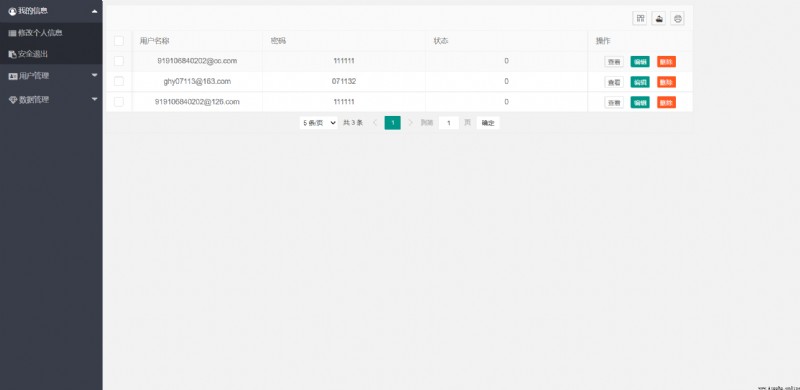Open the column filter icon in table toolbar
The width and height of the screenshot is (800, 390).
pos(640,18)
